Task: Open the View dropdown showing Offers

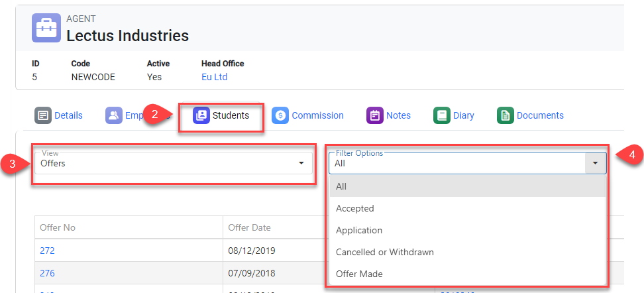Action: [173, 163]
